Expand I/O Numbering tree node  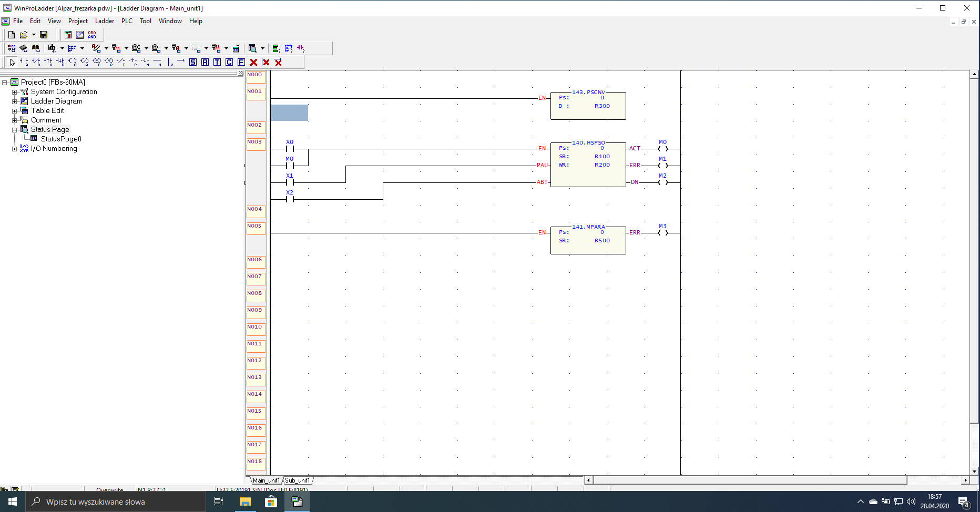pyautogui.click(x=15, y=149)
